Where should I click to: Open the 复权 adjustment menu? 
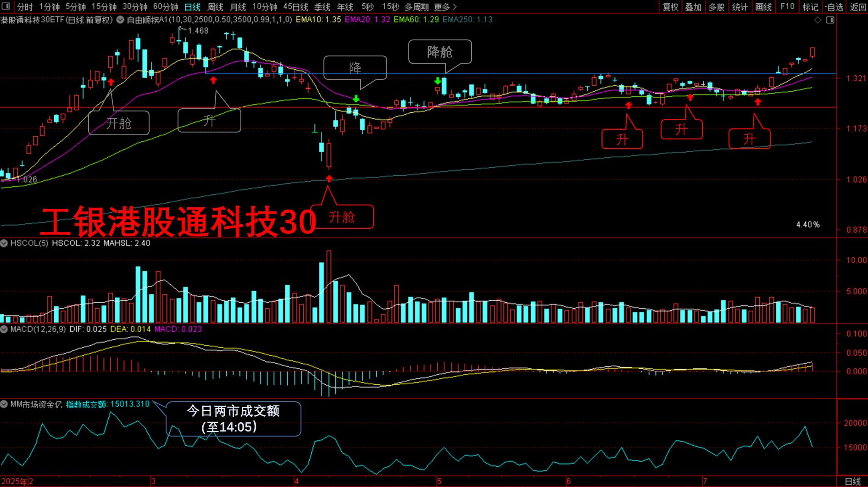tap(670, 7)
